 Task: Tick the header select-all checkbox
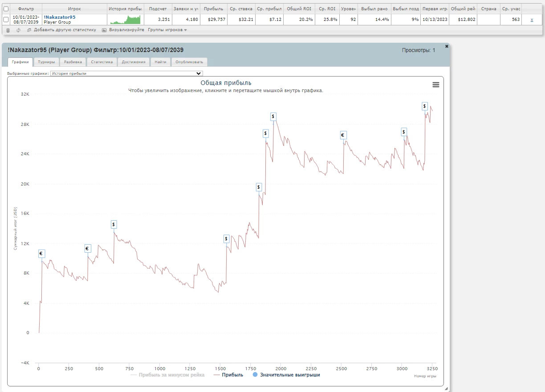tap(6, 8)
